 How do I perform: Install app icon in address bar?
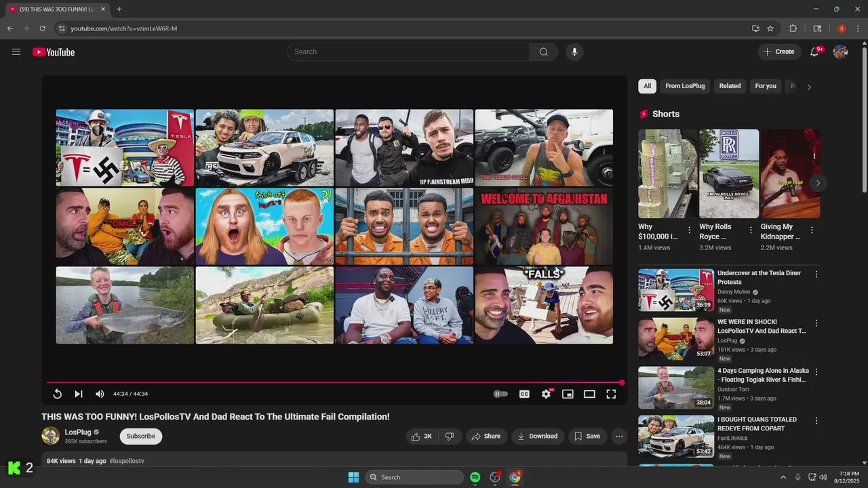pos(755,28)
